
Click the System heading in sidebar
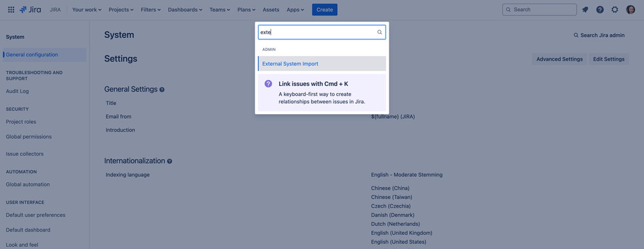pos(15,37)
